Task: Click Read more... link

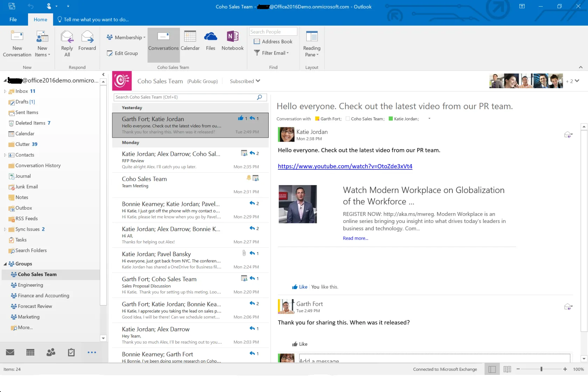Action: tap(356, 238)
